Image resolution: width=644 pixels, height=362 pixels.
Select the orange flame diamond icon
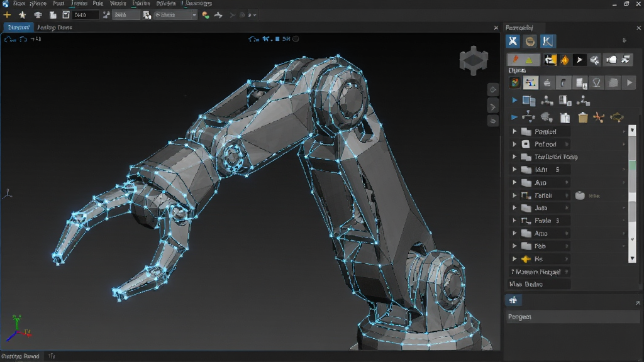click(x=565, y=60)
